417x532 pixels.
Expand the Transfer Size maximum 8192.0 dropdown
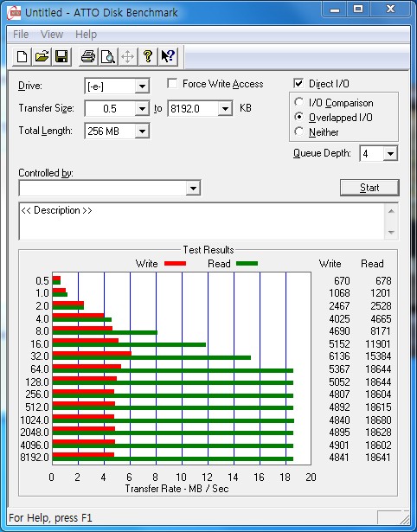coord(225,109)
